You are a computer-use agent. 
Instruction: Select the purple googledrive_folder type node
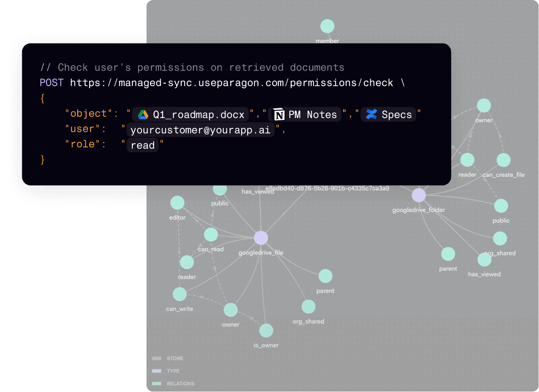coord(418,195)
